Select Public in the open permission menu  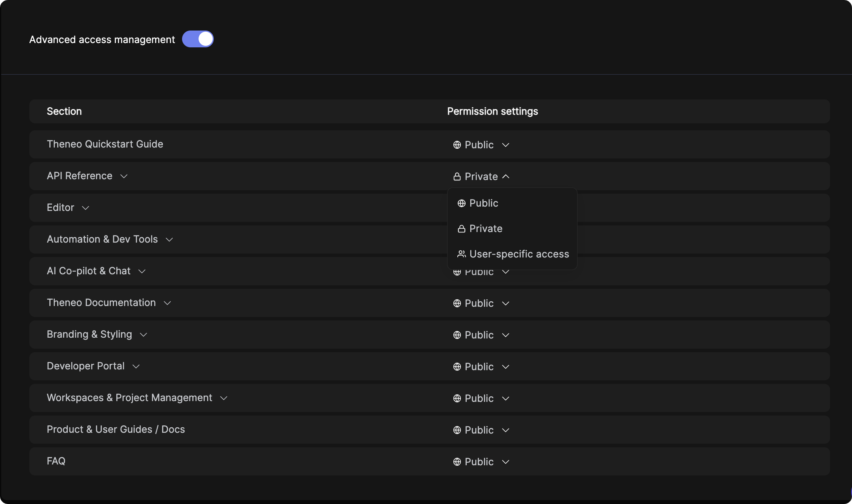(x=484, y=203)
